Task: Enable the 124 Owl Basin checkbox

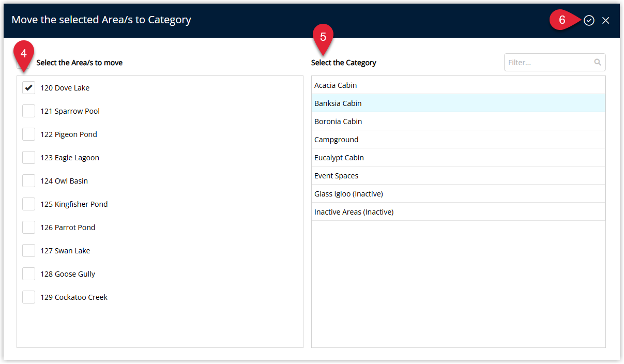Action: [28, 181]
